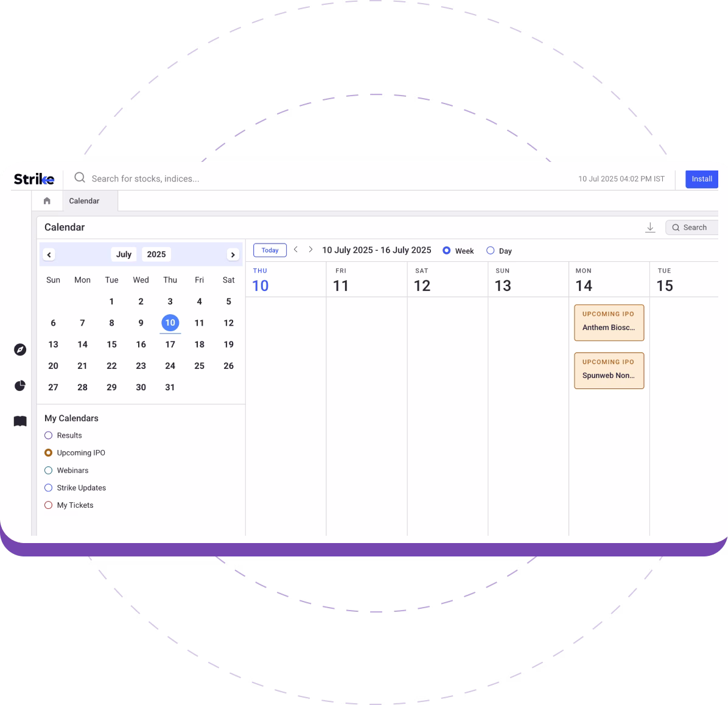728x705 pixels.
Task: Toggle the Upcoming IPO calendar filter
Action: (49, 453)
